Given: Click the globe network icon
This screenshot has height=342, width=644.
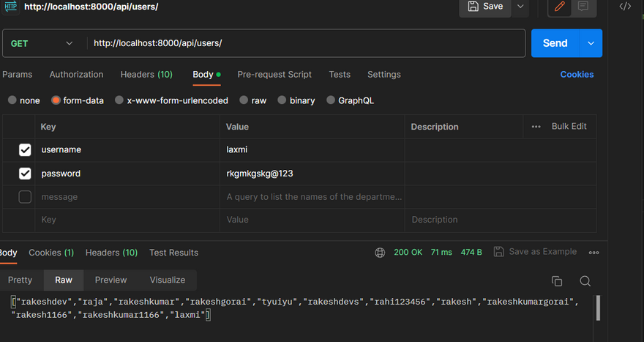Looking at the screenshot, I should (x=380, y=253).
